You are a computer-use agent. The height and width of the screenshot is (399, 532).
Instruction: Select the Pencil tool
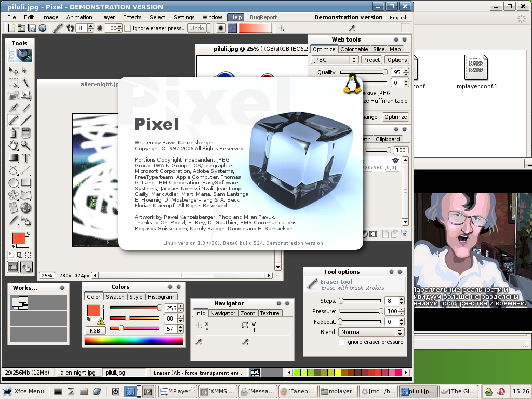26,120
